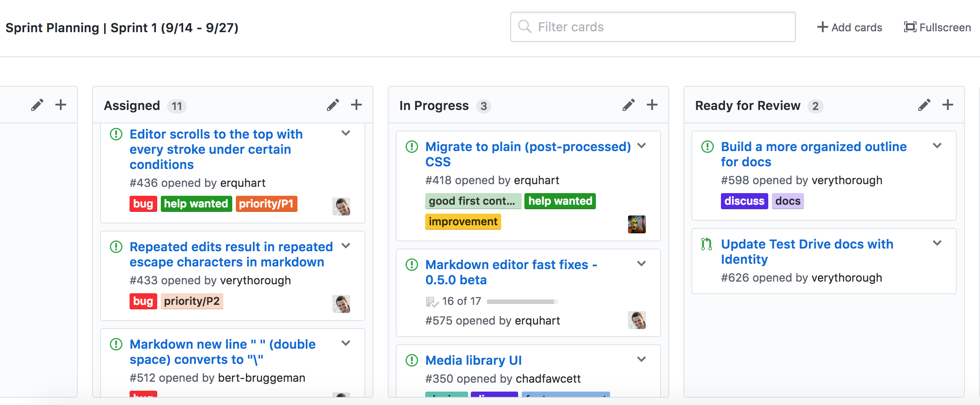The image size is (980, 405).
Task: Expand menu for Editor scrolls to top card
Action: tap(346, 133)
